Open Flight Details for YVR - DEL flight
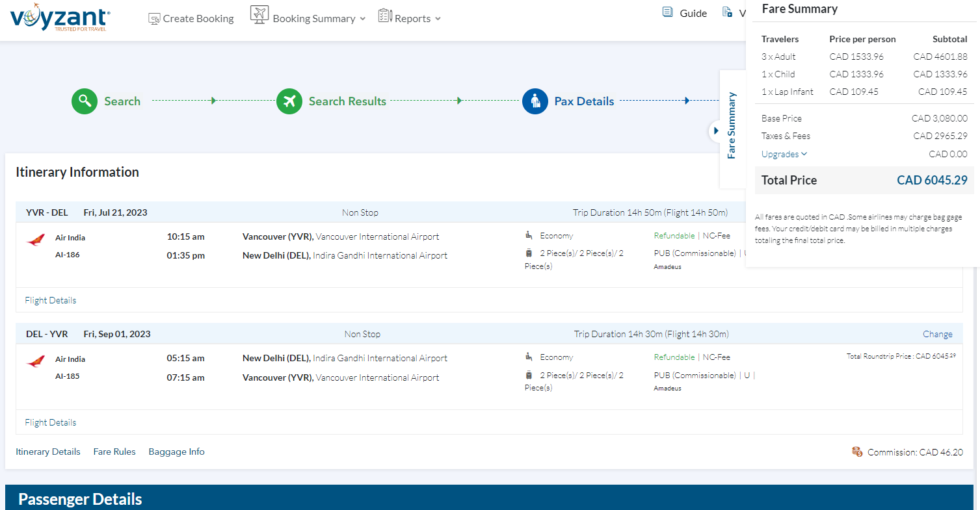 point(51,300)
